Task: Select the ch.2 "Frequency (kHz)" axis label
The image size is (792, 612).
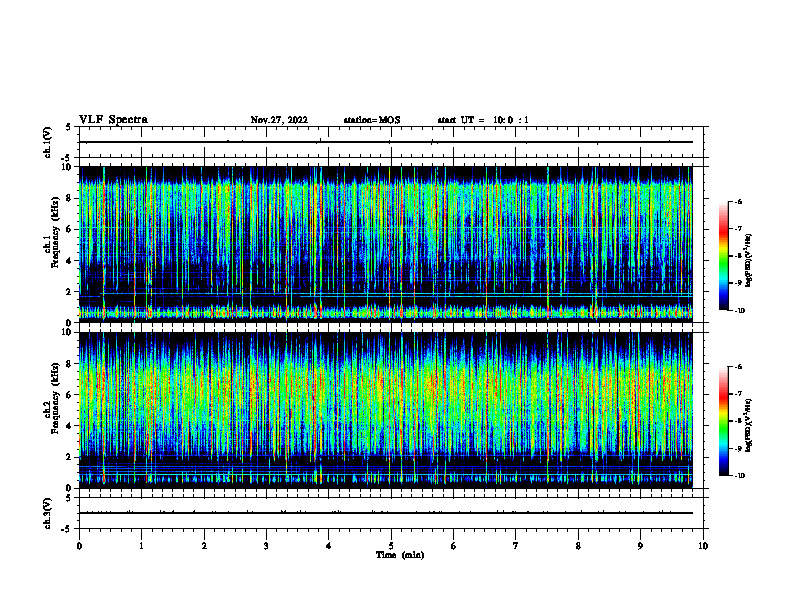Action: coord(55,398)
